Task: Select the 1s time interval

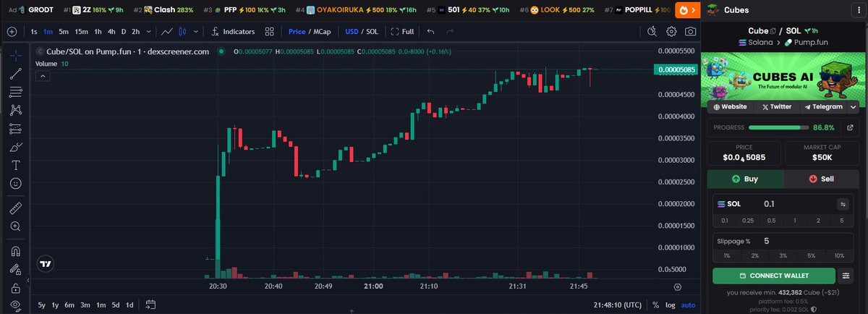Action: 34,32
